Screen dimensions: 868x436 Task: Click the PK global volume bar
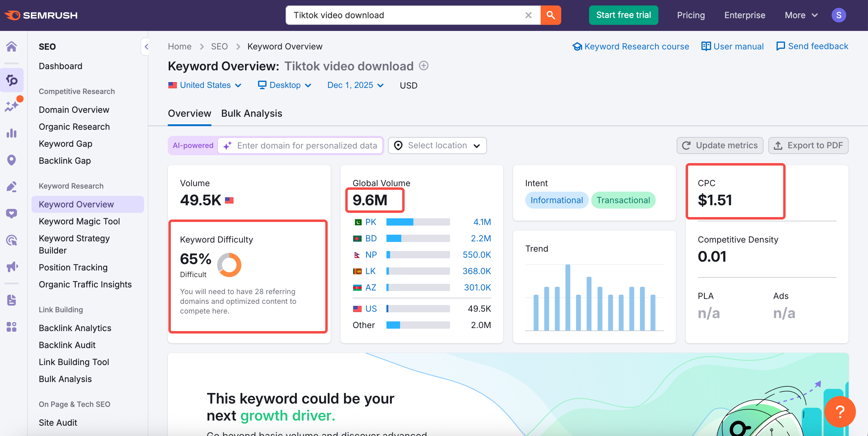pyautogui.click(x=418, y=222)
